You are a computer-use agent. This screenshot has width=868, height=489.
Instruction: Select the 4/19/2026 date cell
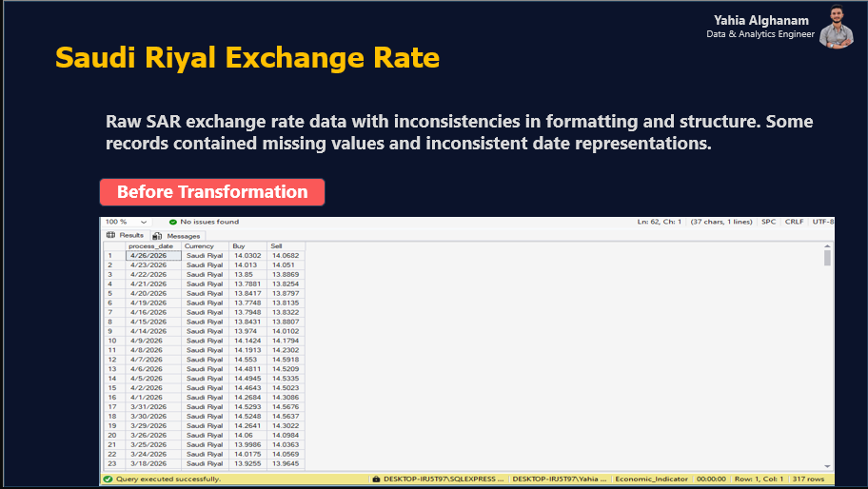(x=153, y=303)
